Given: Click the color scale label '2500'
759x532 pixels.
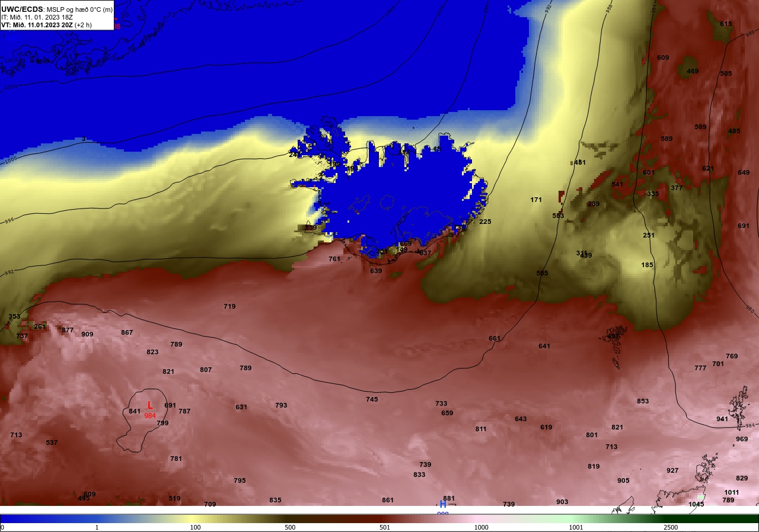Looking at the screenshot, I should point(671,527).
